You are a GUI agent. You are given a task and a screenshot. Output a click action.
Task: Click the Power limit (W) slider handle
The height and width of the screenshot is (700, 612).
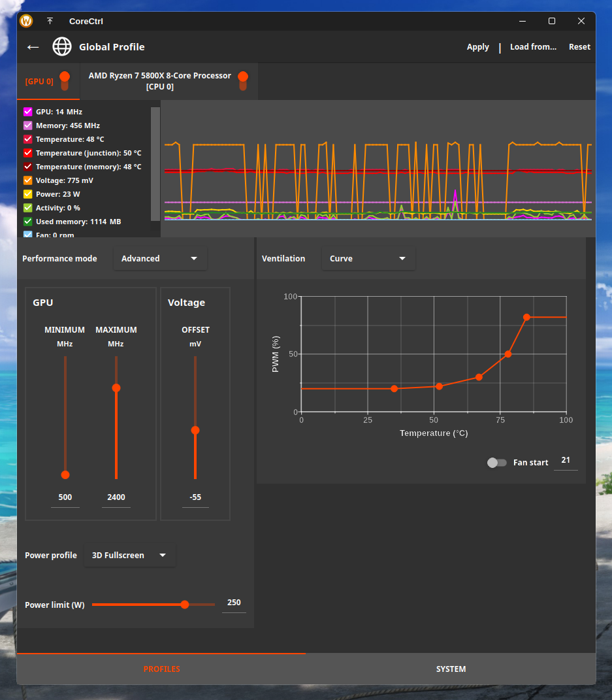coord(185,605)
